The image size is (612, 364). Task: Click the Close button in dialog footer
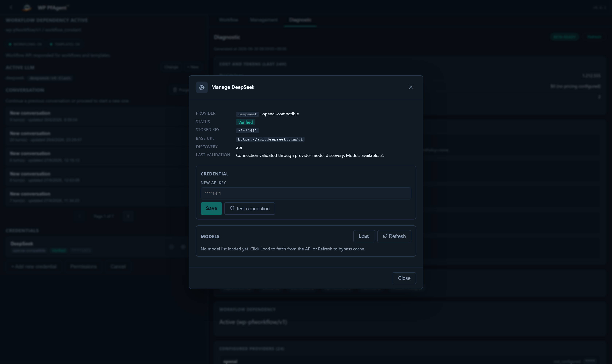point(404,278)
